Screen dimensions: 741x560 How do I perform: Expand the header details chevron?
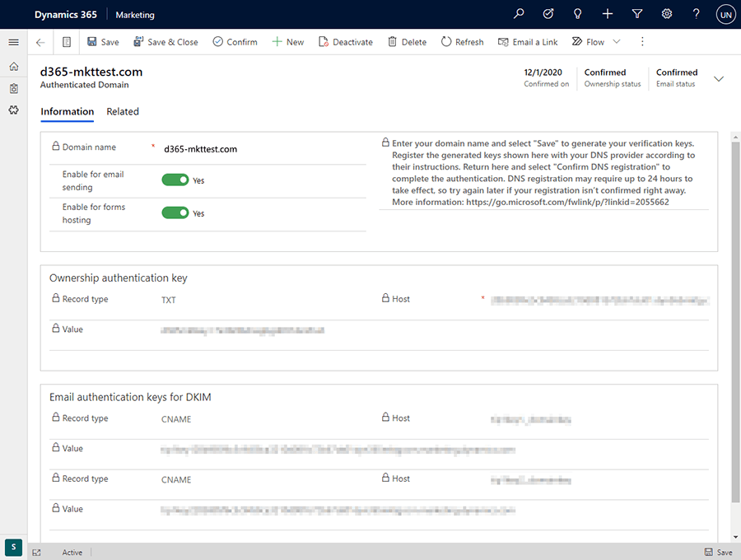[x=718, y=79]
